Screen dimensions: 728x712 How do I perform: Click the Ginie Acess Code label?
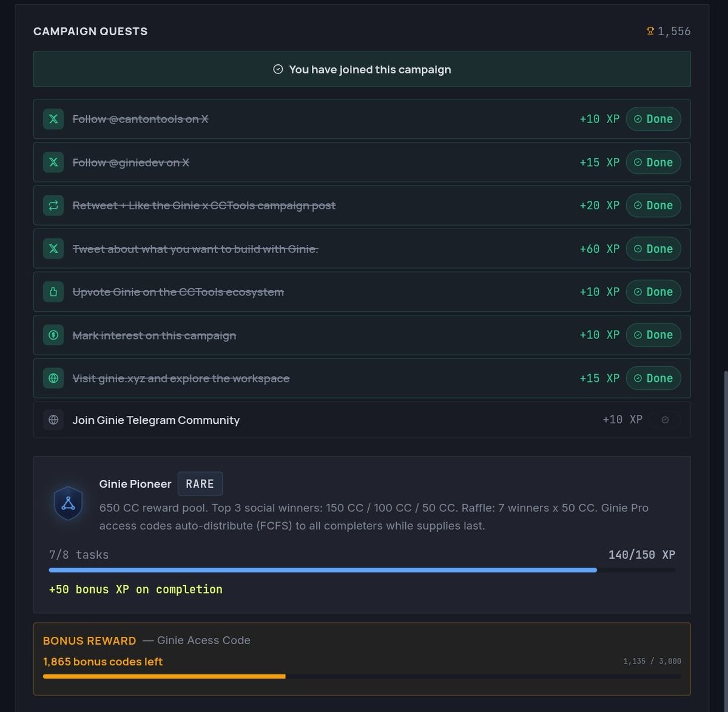click(x=204, y=640)
